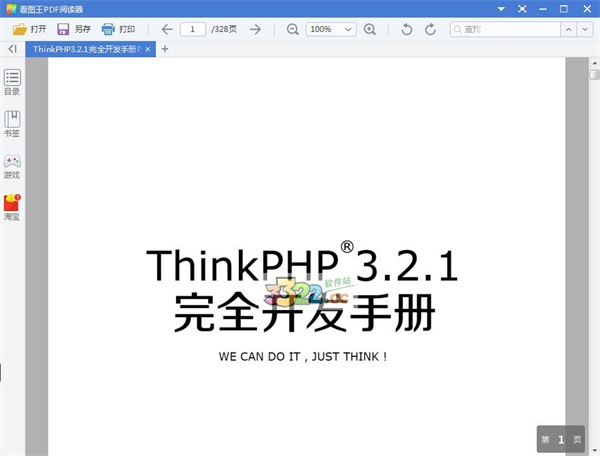The width and height of the screenshot is (600, 456).
Task: Open the 书签 bookmarks panel
Action: coord(12,124)
